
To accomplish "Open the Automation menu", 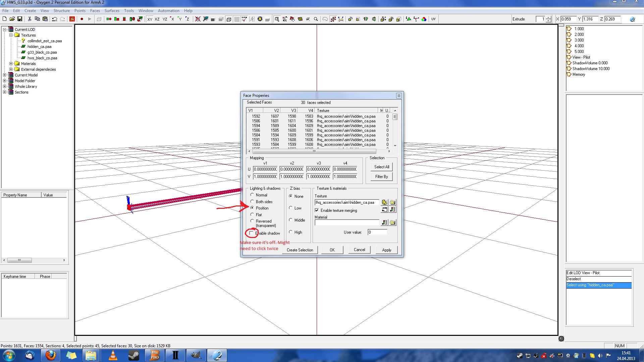I will [x=168, y=11].
